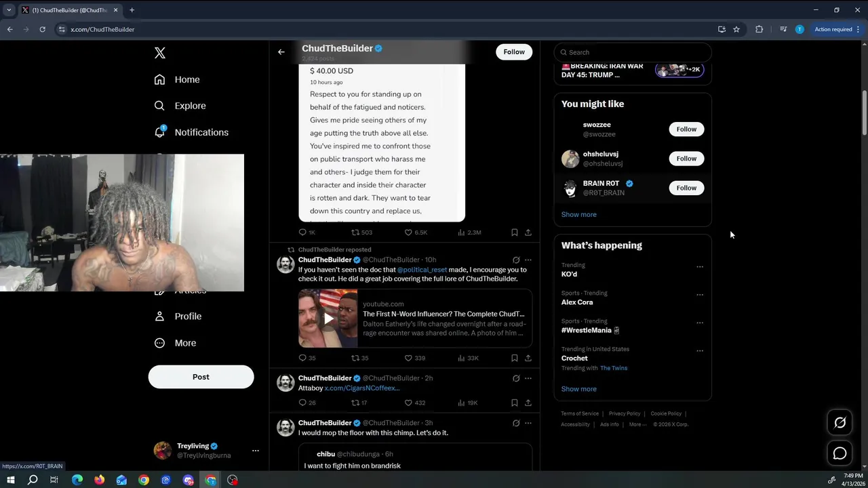Open the @political_reset mention link
The height and width of the screenshot is (488, 868).
pyautogui.click(x=422, y=270)
